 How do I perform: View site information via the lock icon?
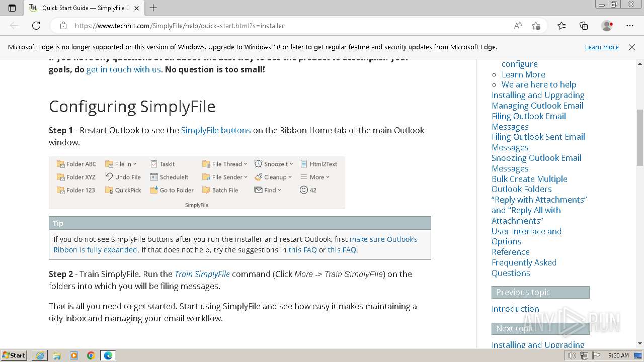63,26
